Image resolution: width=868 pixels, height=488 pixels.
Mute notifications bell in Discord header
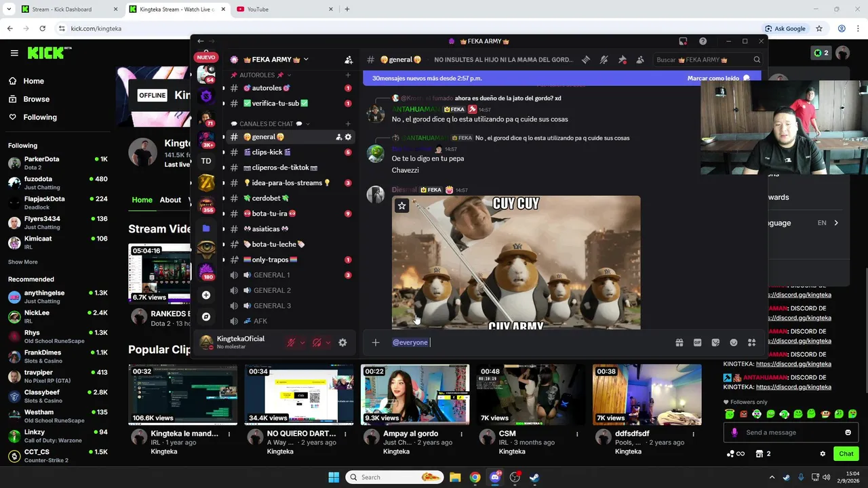(x=604, y=60)
